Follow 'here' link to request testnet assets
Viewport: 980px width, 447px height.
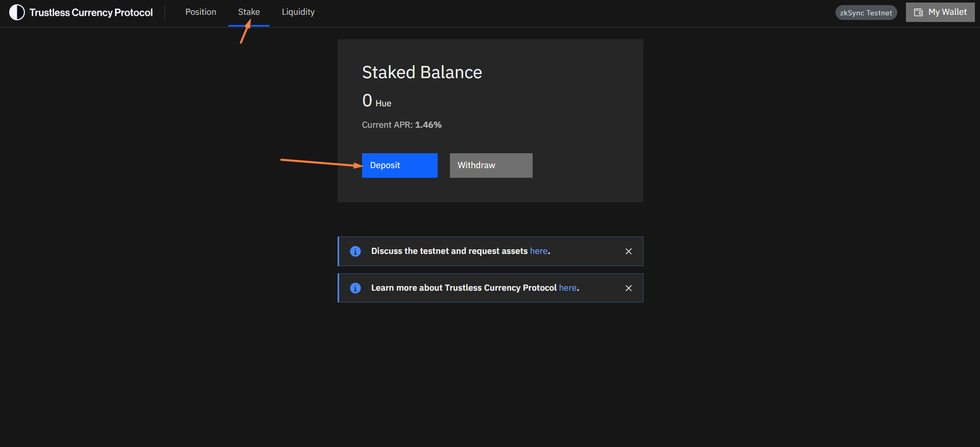coord(539,251)
